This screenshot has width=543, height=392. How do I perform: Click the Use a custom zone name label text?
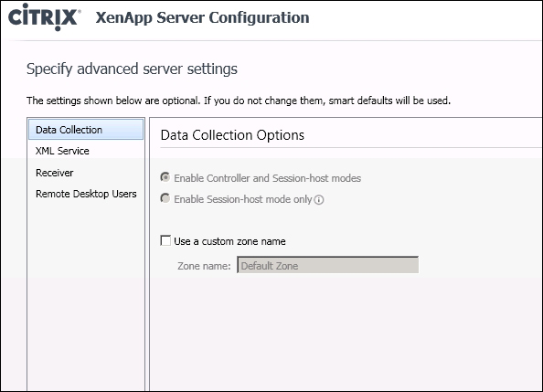(x=229, y=241)
